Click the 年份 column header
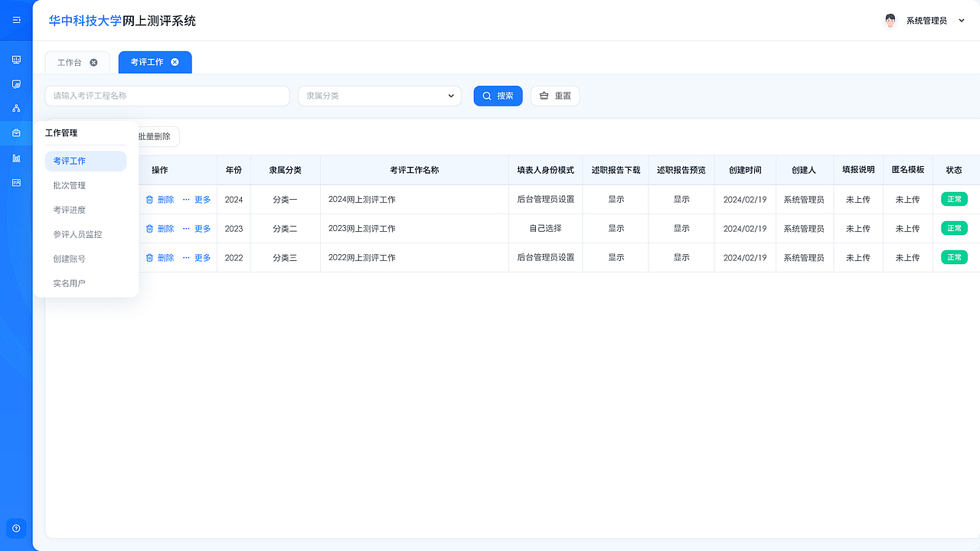 [234, 170]
